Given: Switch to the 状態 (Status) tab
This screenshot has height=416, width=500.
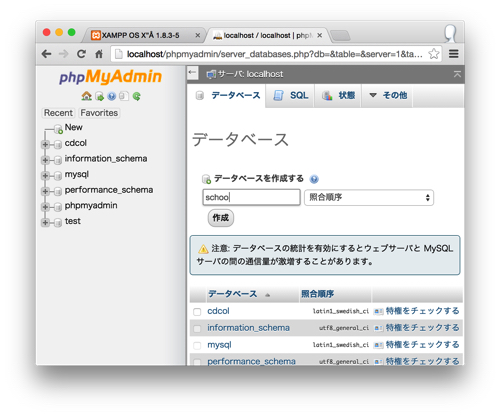Looking at the screenshot, I should pos(338,95).
